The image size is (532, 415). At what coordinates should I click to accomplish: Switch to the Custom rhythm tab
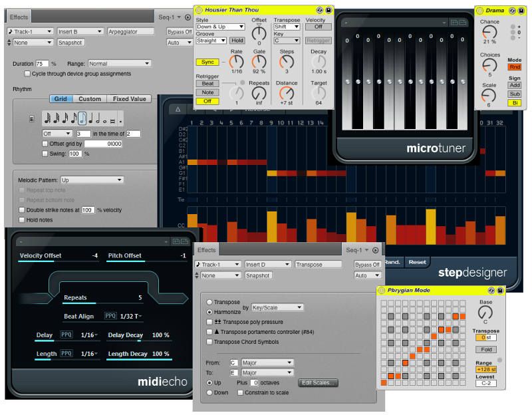coord(90,99)
